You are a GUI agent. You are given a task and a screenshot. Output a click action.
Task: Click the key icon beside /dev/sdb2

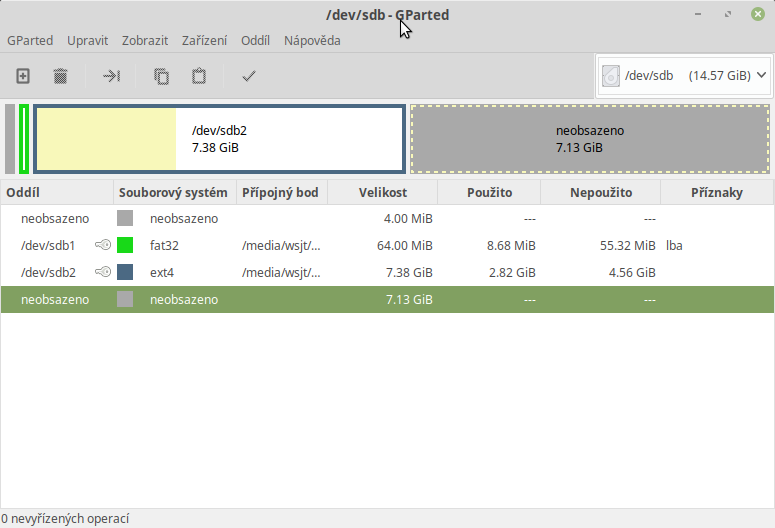coord(103,272)
